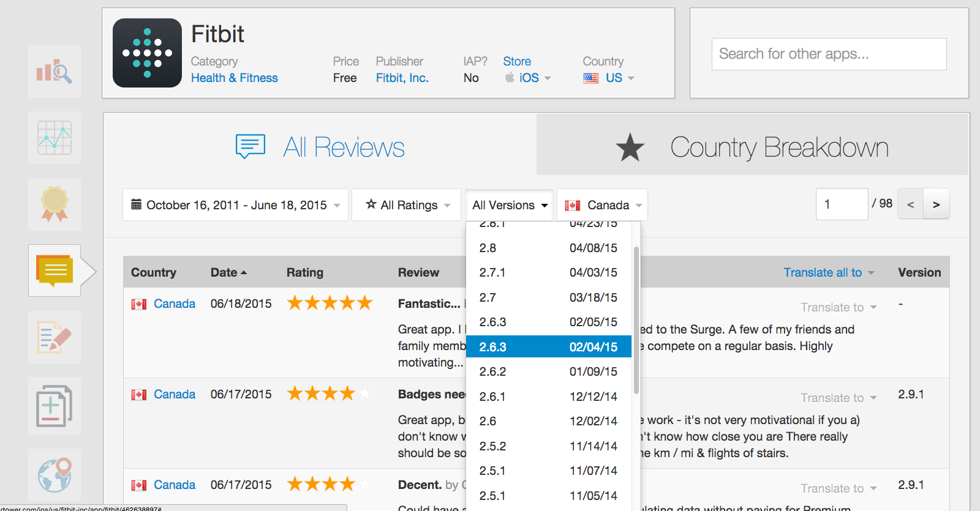The image size is (980, 511).
Task: Select version 2.6.3 dated 02/05/15
Action: (x=549, y=322)
